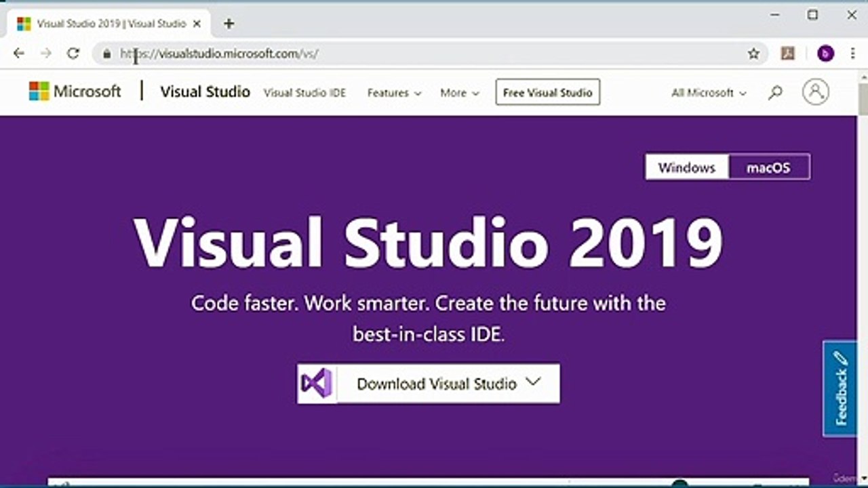
Task: Click the browser back arrow
Action: pyautogui.click(x=19, y=54)
